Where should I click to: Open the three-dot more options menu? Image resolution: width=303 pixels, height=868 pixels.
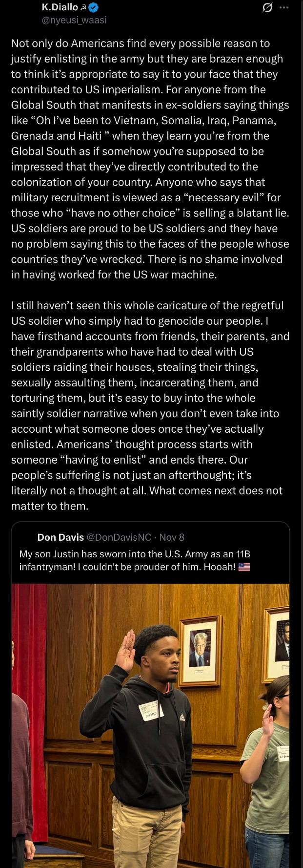click(x=284, y=8)
